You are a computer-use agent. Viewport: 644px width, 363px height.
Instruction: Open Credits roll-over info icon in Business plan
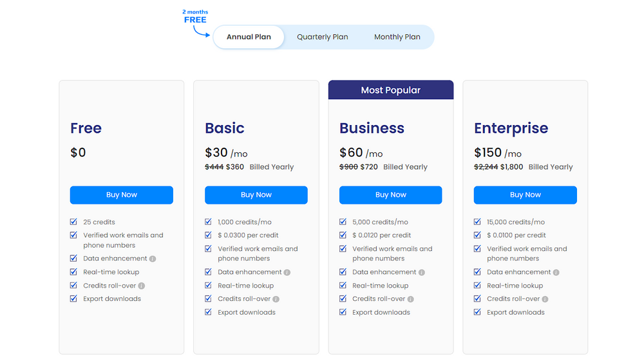(410, 299)
